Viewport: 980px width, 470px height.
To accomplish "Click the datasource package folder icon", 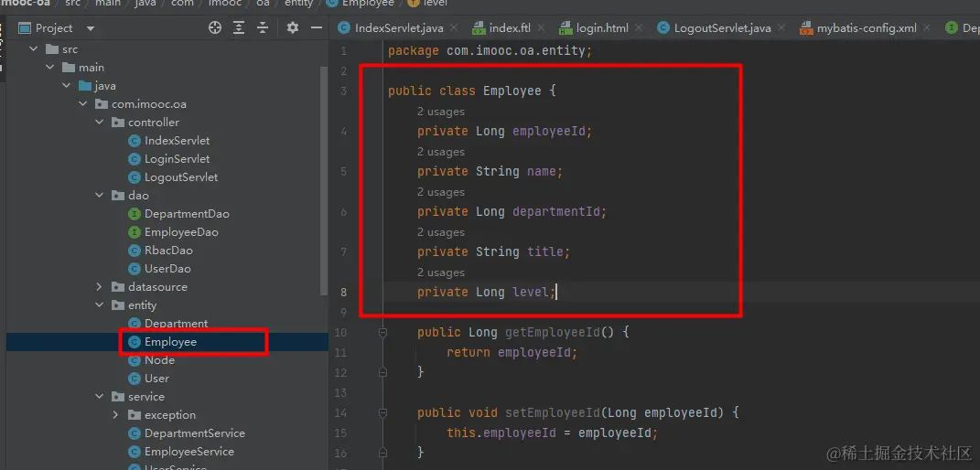I will [x=117, y=287].
